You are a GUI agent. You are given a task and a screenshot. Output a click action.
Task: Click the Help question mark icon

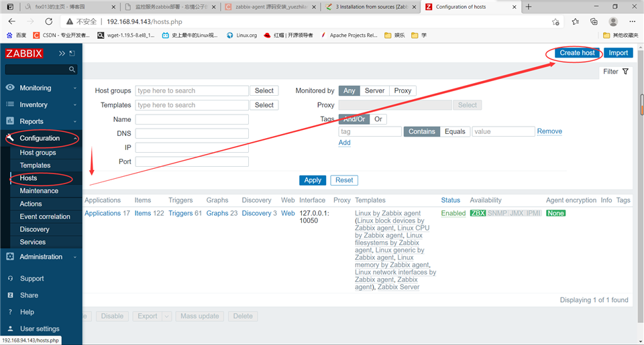[x=10, y=312]
